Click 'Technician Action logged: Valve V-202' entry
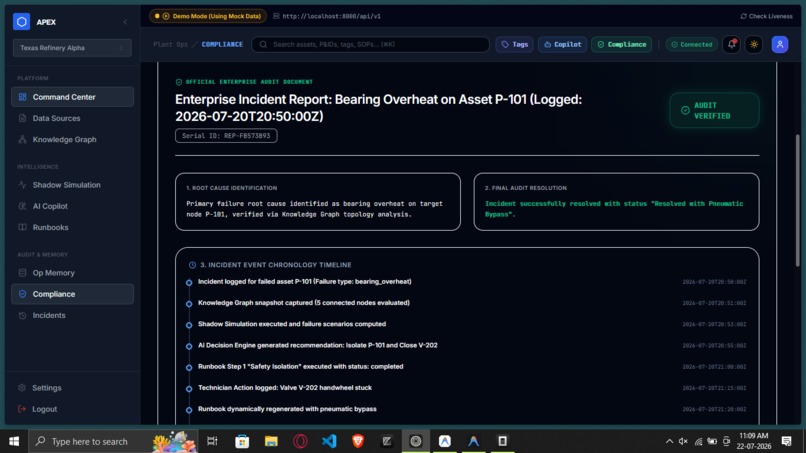This screenshot has width=806, height=453. coord(285,388)
